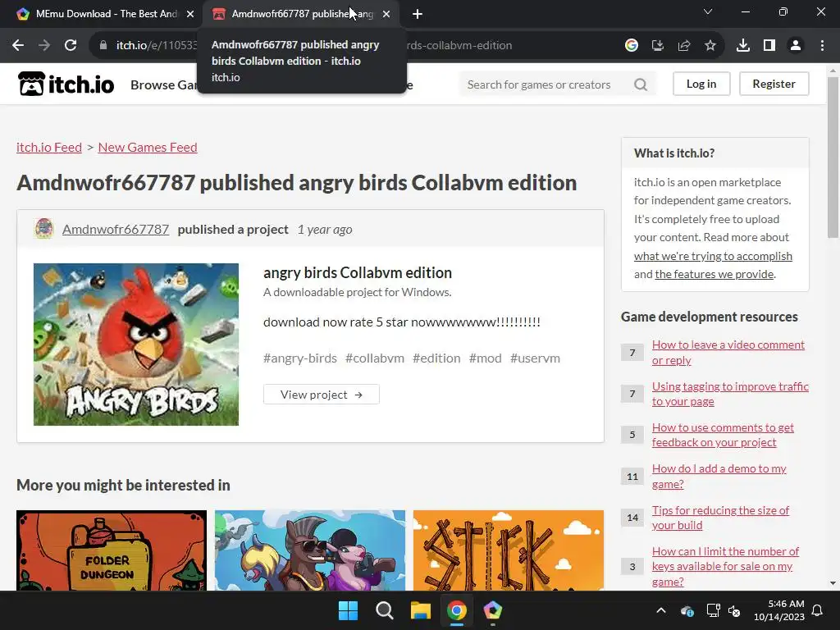Click the network tray icon

pos(713,610)
